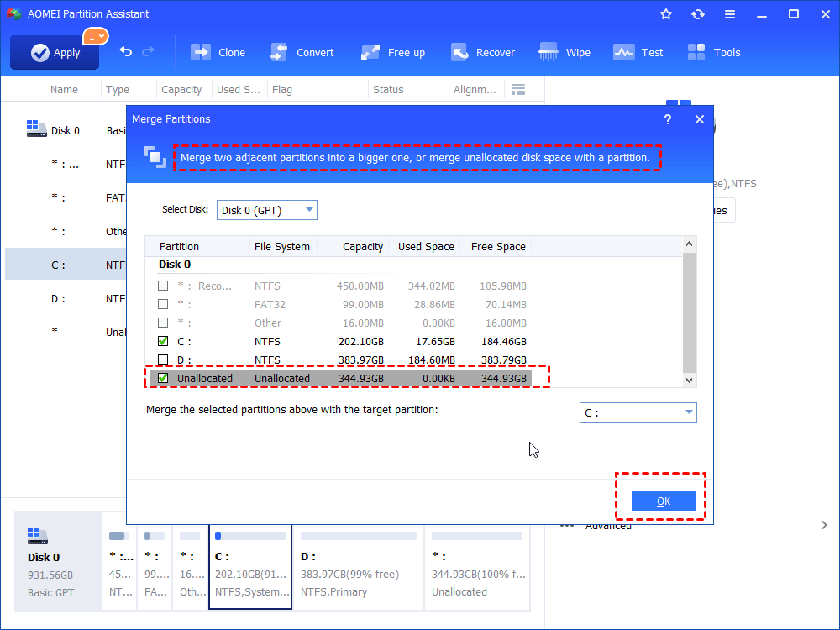The image size is (840, 630).
Task: Click the 202.10GB capacity cell for C:
Action: [361, 341]
